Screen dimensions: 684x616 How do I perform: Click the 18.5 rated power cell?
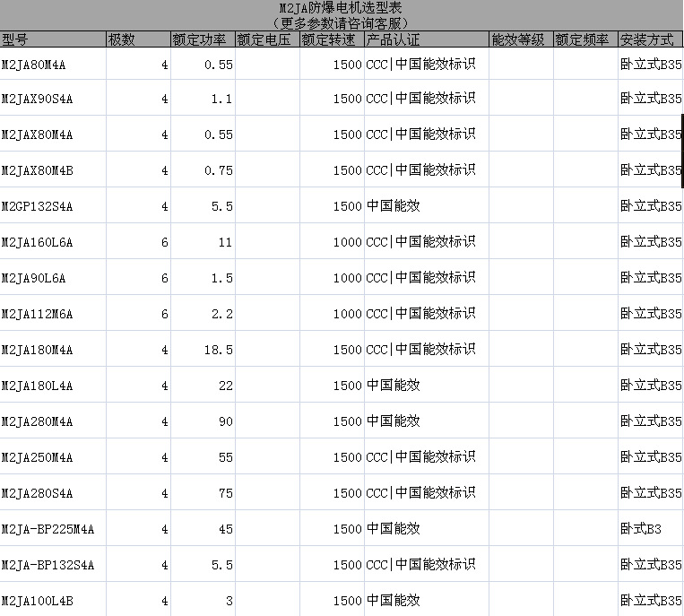(203, 350)
